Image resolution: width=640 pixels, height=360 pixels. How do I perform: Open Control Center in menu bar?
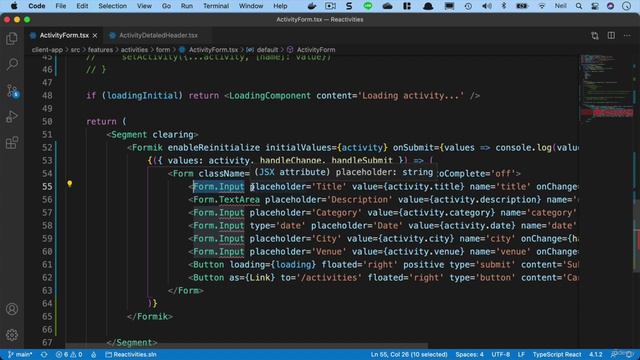[595, 6]
